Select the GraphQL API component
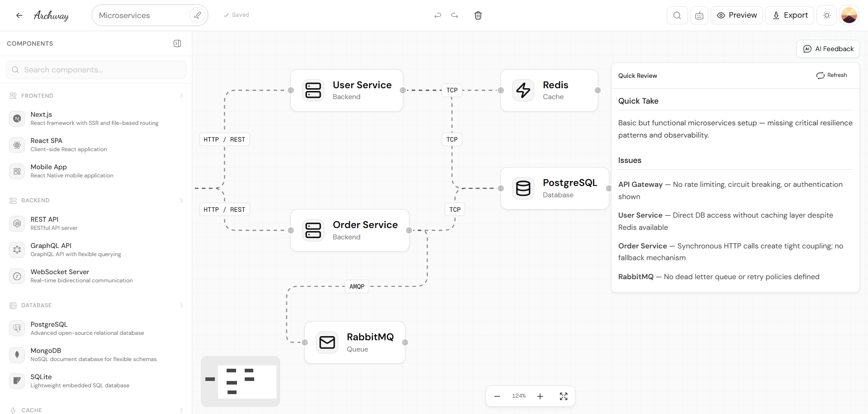868x414 pixels. click(51, 249)
